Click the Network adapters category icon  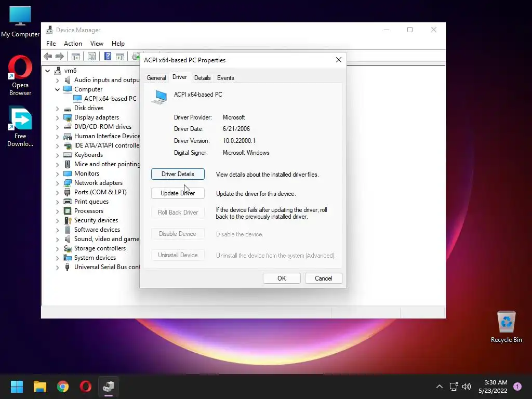[x=68, y=183]
